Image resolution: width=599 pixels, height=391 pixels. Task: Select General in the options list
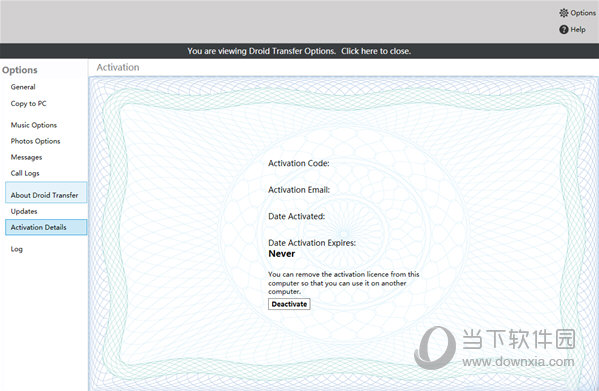23,87
